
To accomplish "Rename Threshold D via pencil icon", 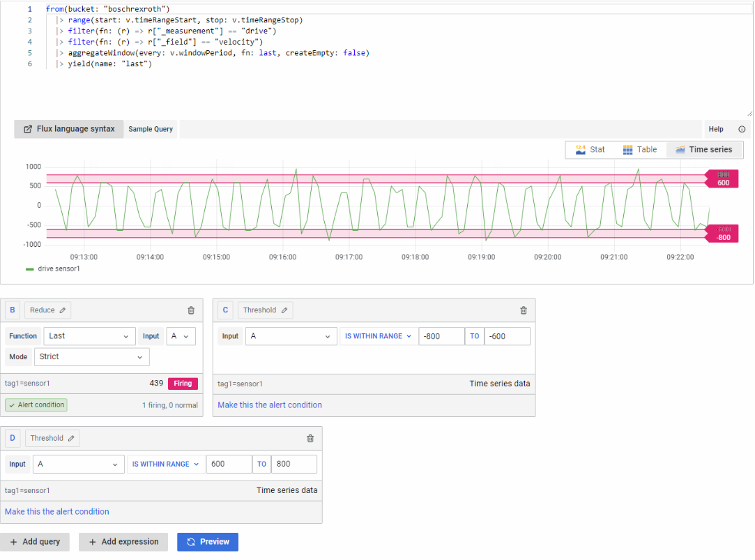I will click(71, 439).
